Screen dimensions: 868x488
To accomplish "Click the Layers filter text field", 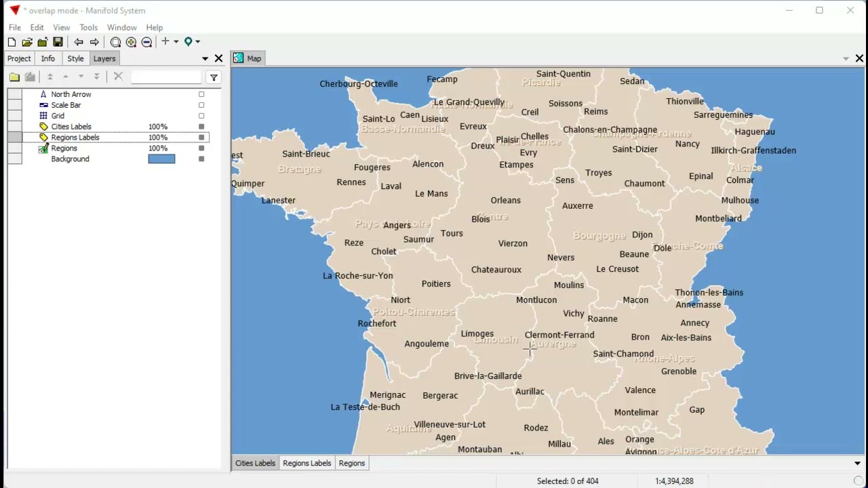I will 166,77.
